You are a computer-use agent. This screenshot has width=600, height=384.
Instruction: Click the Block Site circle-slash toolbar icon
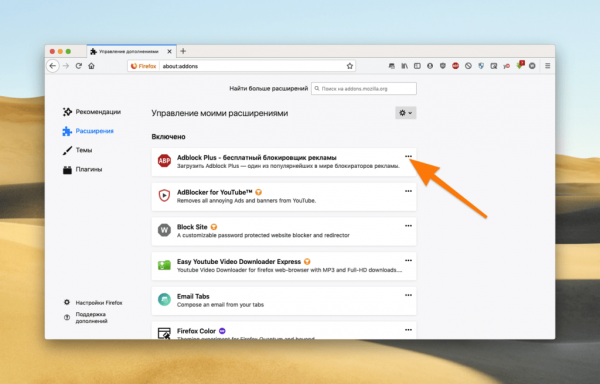click(x=468, y=66)
